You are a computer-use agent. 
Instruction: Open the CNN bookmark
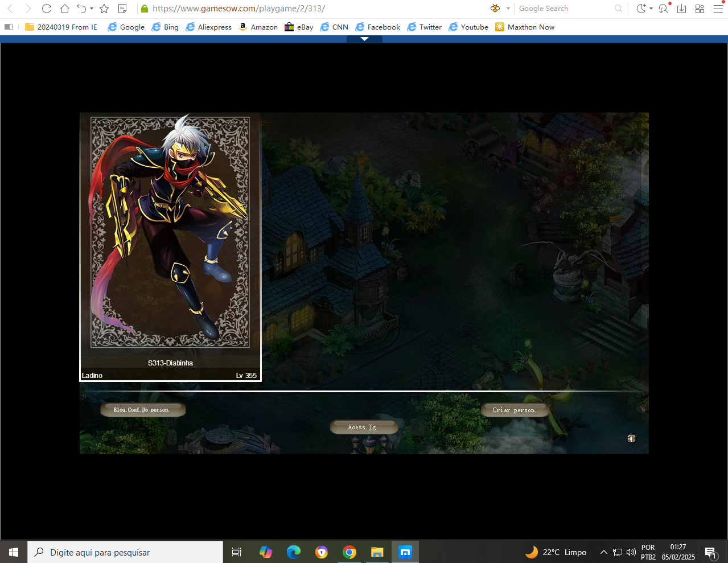point(334,27)
